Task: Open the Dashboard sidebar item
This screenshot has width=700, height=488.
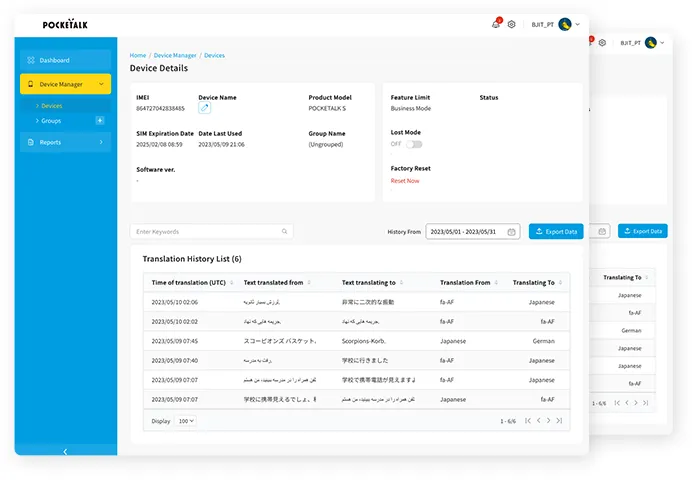Action: point(65,60)
